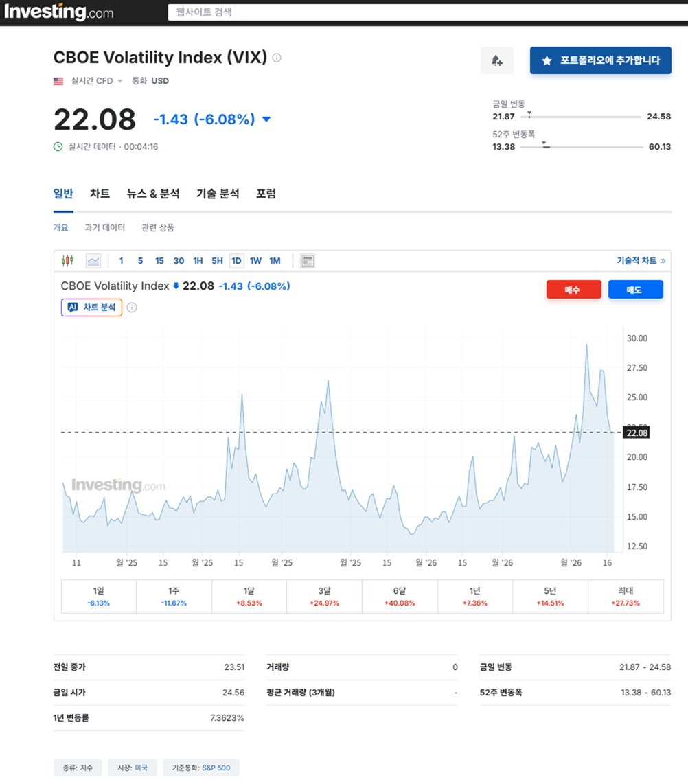Click the 1년 변동률 value 7.3623%
Image resolution: width=688 pixels, height=784 pixels.
click(227, 718)
